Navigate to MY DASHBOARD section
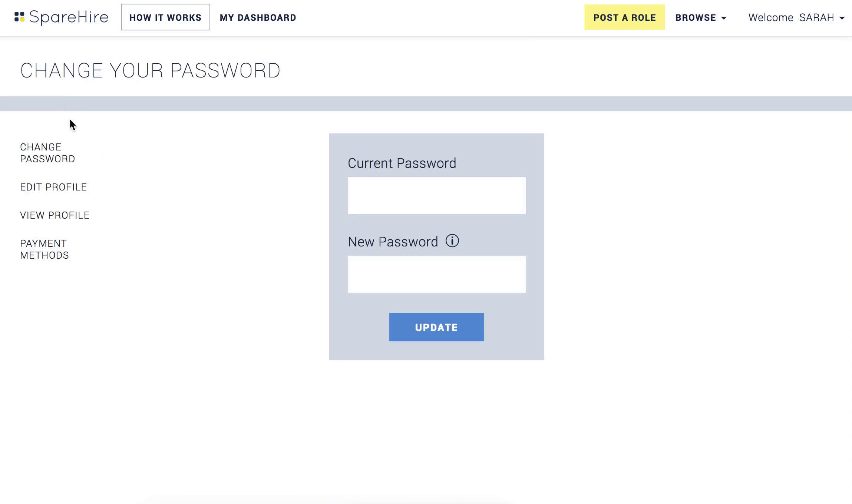852x504 pixels. pyautogui.click(x=258, y=17)
